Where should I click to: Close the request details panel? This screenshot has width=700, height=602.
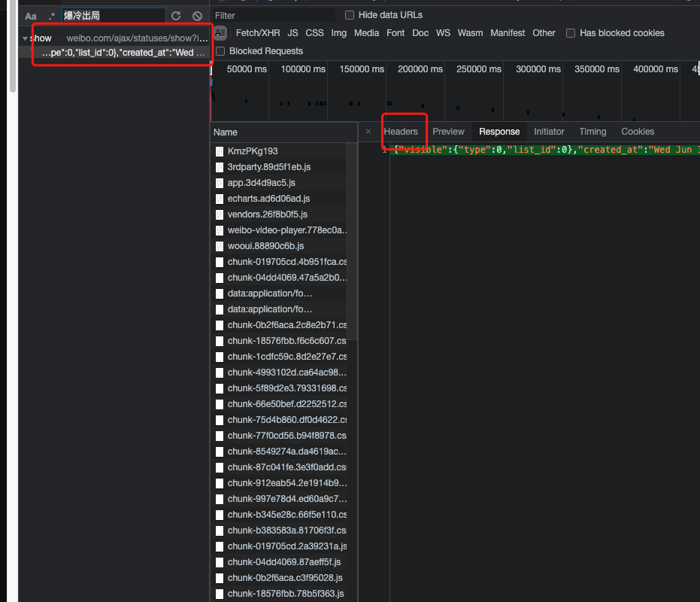pos(368,132)
